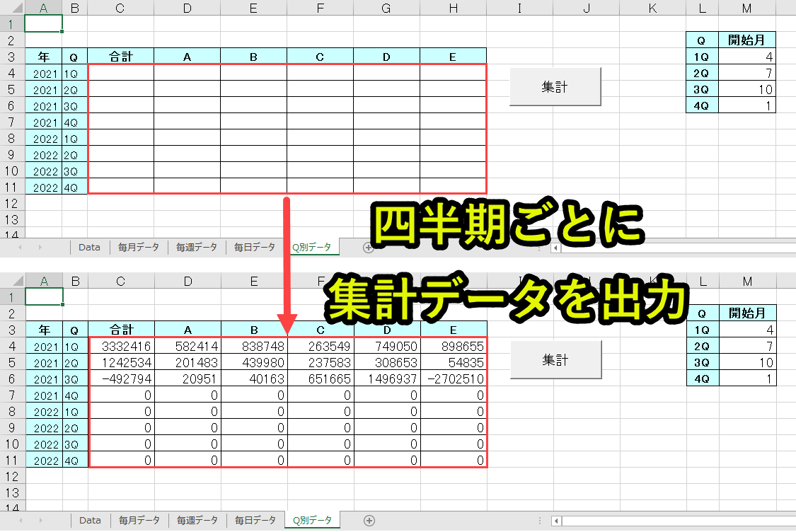796x532 pixels.
Task: Click previous sheet arrow in top workbook
Action: coord(20,247)
